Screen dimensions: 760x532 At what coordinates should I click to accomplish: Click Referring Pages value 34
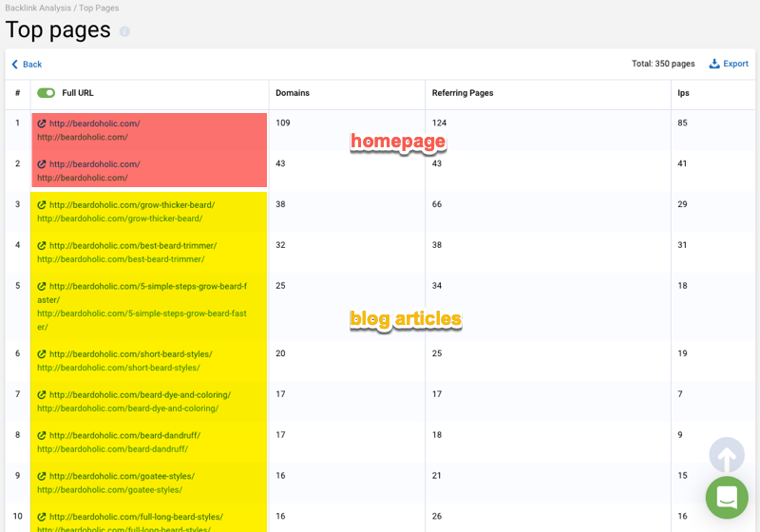(x=437, y=286)
